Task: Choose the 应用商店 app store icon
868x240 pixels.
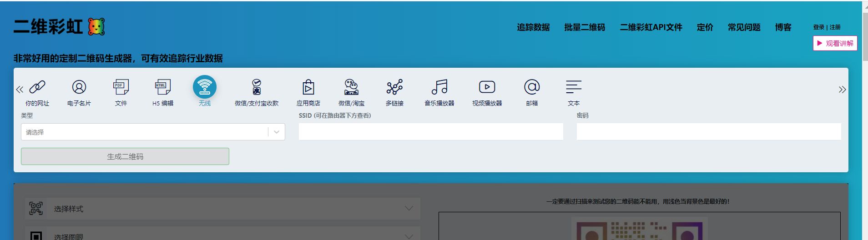Action: coord(308,87)
